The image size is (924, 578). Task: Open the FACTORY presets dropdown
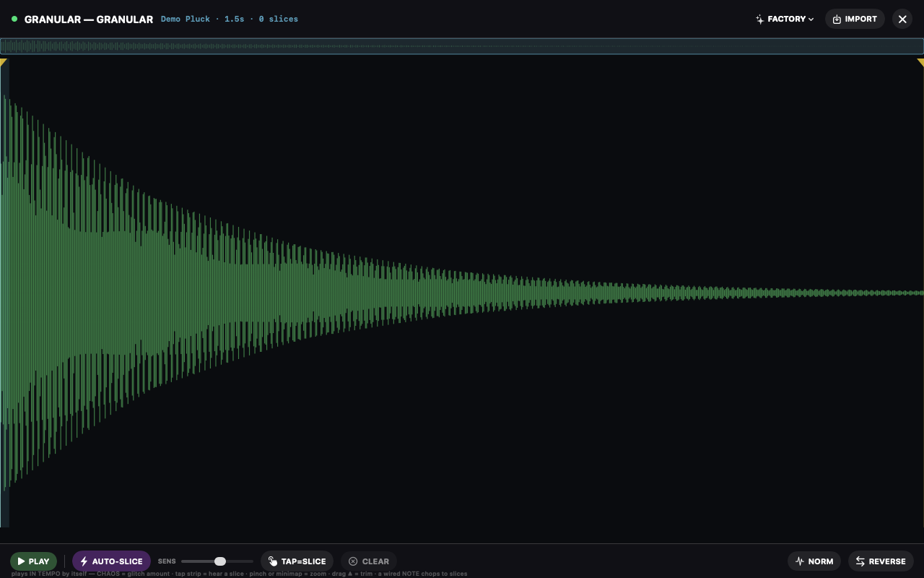[x=785, y=20]
